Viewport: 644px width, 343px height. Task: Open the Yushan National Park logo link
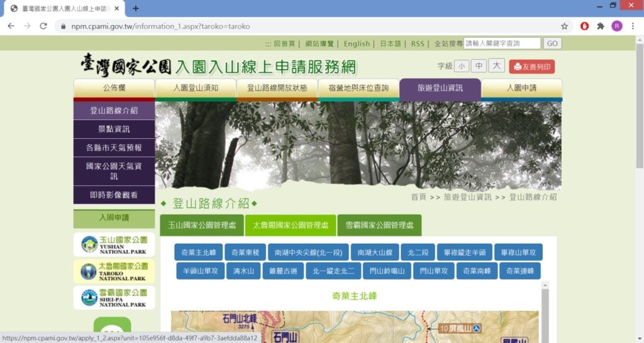(114, 244)
